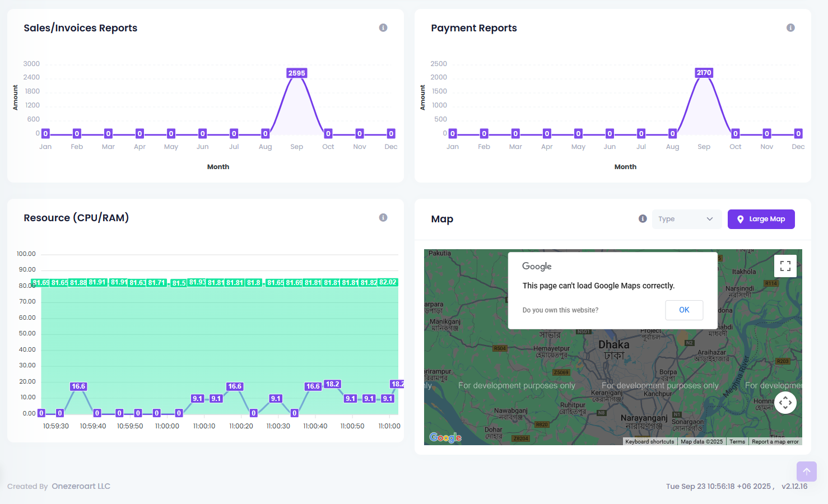The width and height of the screenshot is (828, 504).
Task: Toggle fullscreen view on the map
Action: pyautogui.click(x=785, y=266)
